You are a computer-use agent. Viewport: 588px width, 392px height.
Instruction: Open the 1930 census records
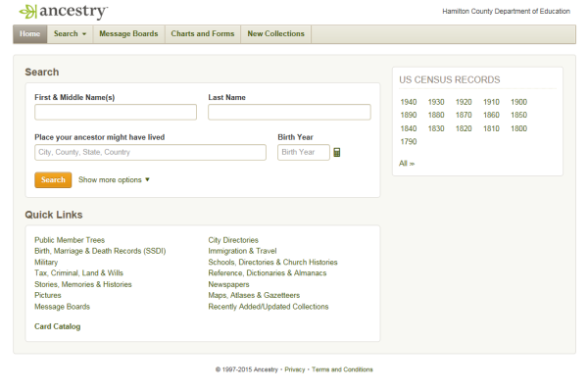(436, 102)
